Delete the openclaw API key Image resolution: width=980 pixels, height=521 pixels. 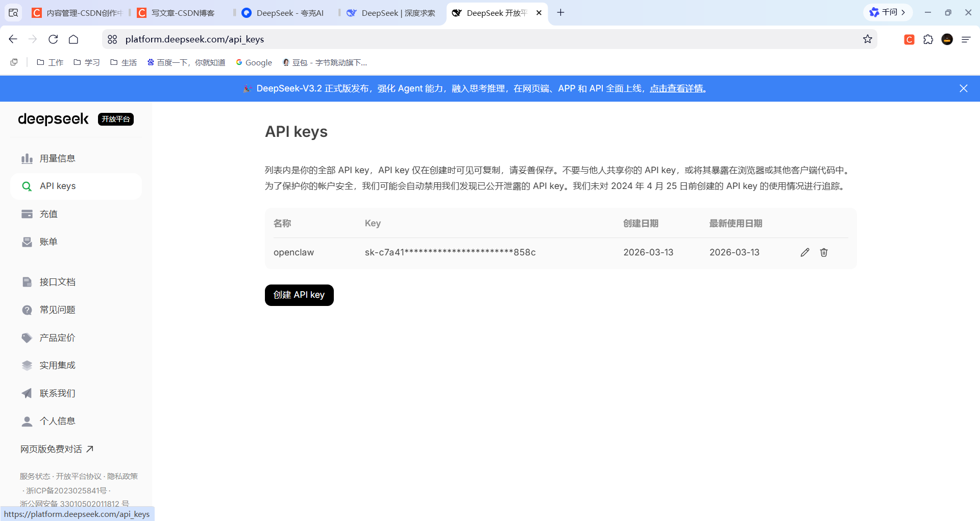pyautogui.click(x=824, y=252)
